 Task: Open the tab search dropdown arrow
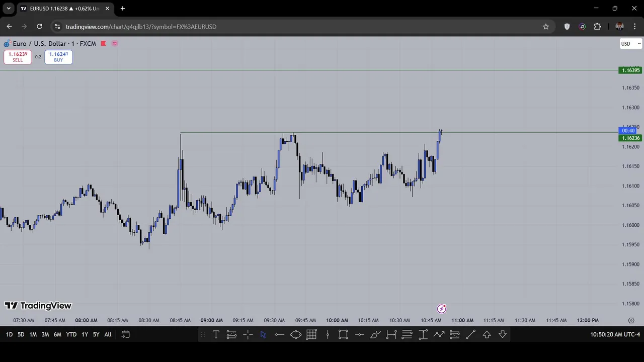pos(9,9)
